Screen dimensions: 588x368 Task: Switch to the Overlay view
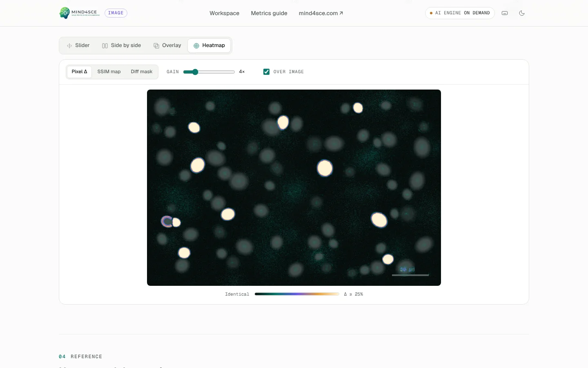[x=167, y=45]
